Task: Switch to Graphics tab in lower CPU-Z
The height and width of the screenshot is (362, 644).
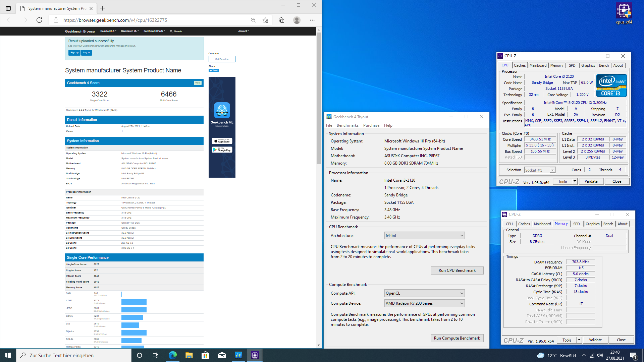Action: coord(592,224)
